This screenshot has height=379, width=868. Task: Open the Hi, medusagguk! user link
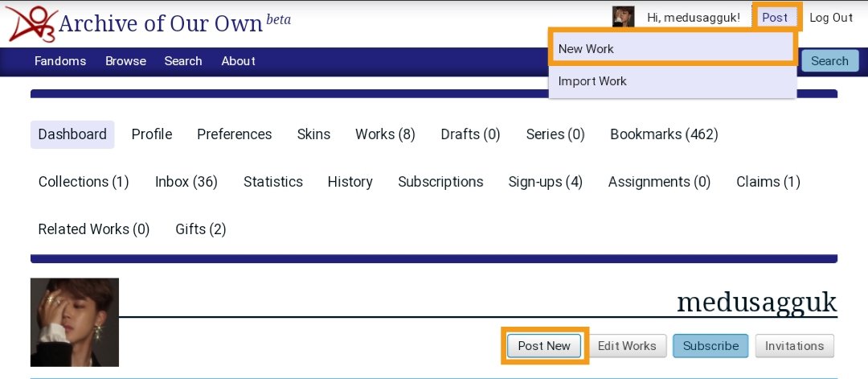click(693, 18)
